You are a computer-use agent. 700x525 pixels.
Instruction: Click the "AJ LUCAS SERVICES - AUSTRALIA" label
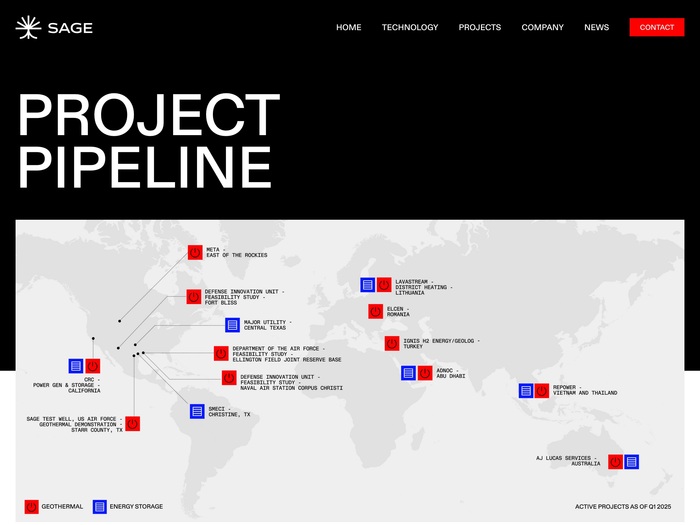(x=568, y=461)
